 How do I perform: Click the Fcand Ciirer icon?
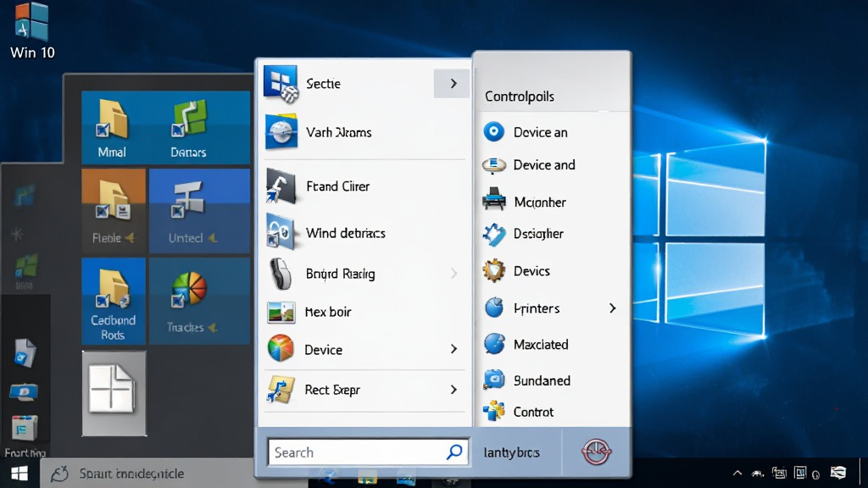pos(281,186)
